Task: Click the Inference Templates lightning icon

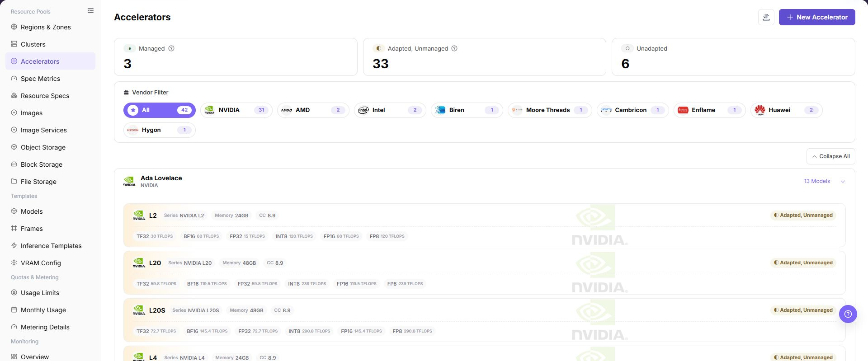Action: coord(14,246)
